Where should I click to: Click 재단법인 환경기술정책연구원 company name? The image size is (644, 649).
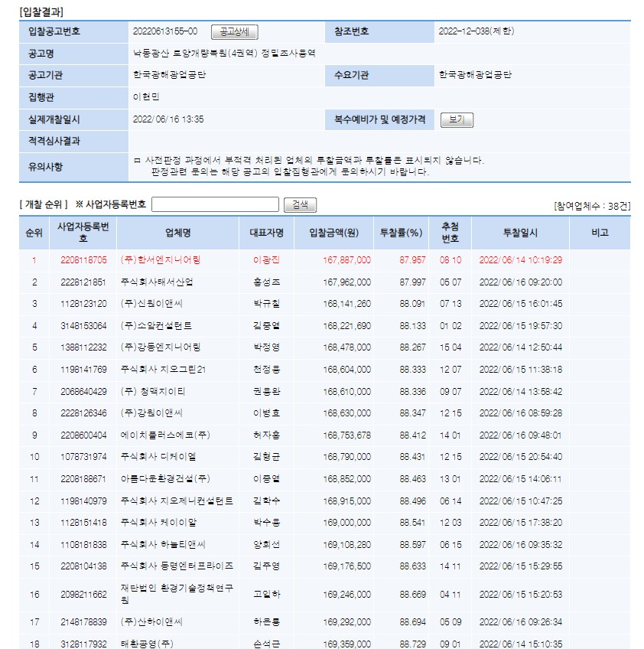tap(177, 594)
